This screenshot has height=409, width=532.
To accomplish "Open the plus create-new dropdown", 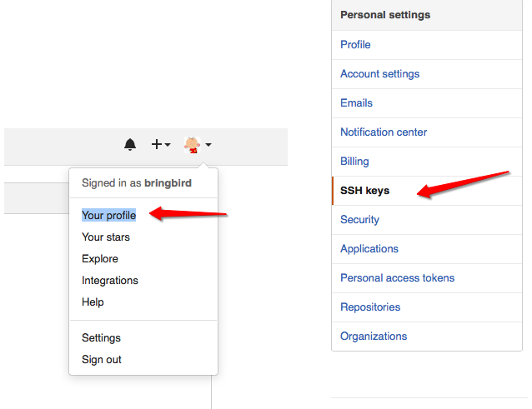I will pyautogui.click(x=160, y=145).
